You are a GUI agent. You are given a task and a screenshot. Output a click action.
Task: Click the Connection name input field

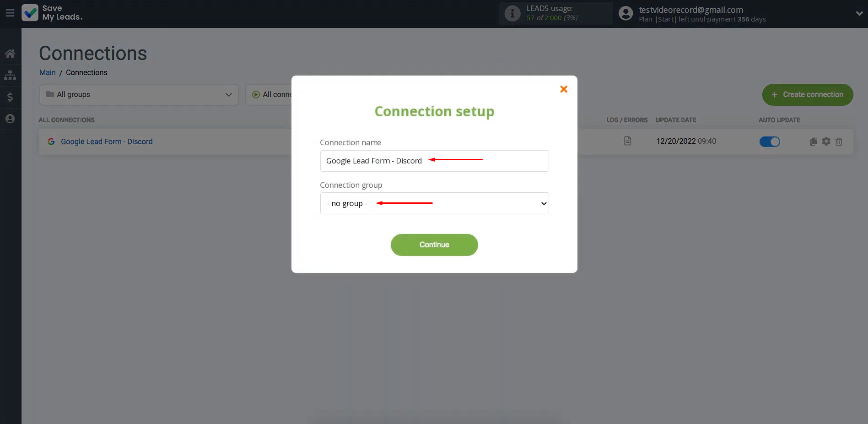click(x=434, y=161)
